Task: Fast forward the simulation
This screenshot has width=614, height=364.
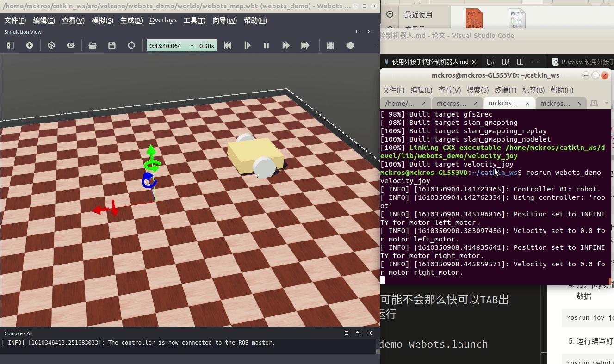Action: pos(285,45)
